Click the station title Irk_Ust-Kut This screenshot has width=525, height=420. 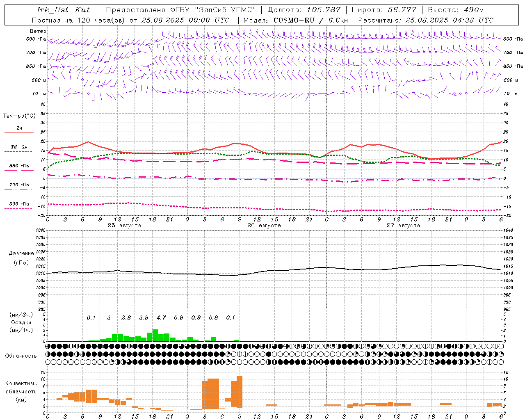[x=64, y=10]
